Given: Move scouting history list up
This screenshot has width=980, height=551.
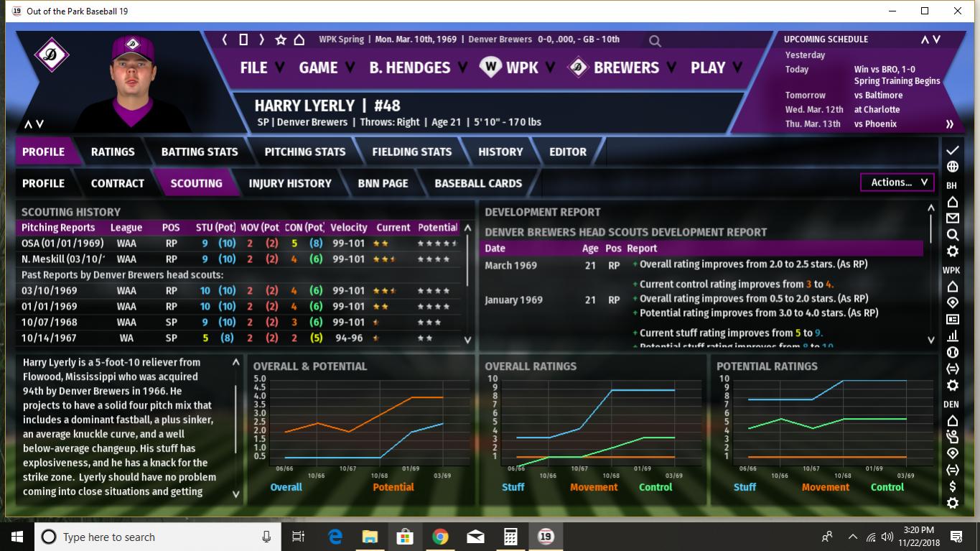Looking at the screenshot, I should [467, 228].
